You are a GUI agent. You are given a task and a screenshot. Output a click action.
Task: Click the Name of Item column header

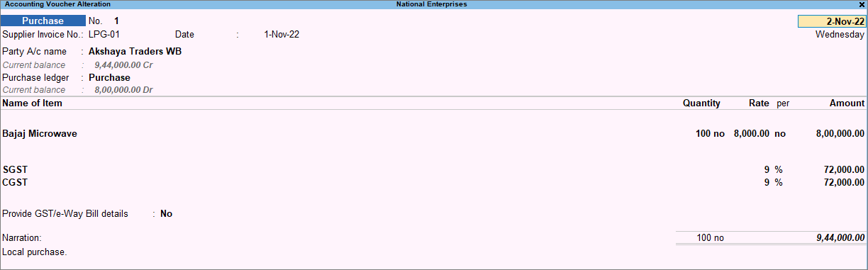point(33,103)
